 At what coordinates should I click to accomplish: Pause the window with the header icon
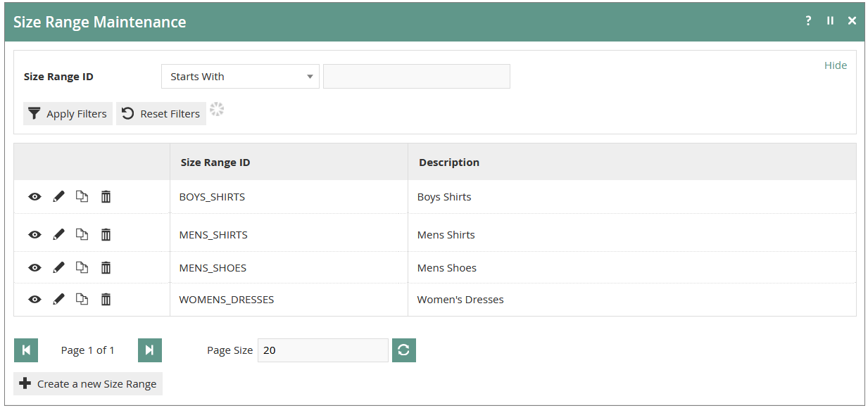[x=830, y=21]
